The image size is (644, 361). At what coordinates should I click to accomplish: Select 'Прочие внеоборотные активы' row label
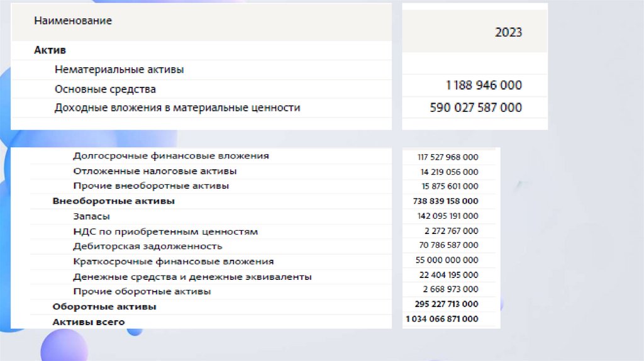151,186
